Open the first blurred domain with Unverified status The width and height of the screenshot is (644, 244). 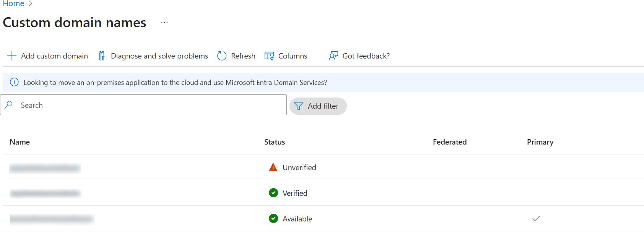point(45,168)
